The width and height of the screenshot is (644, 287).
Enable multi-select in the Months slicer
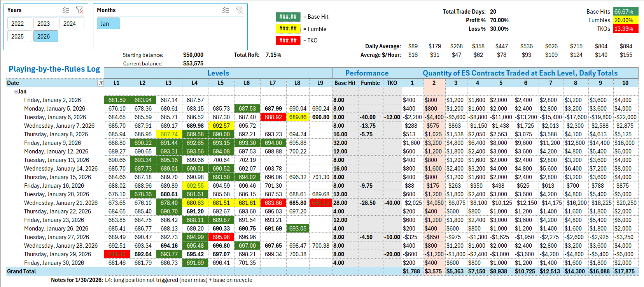[x=226, y=10]
